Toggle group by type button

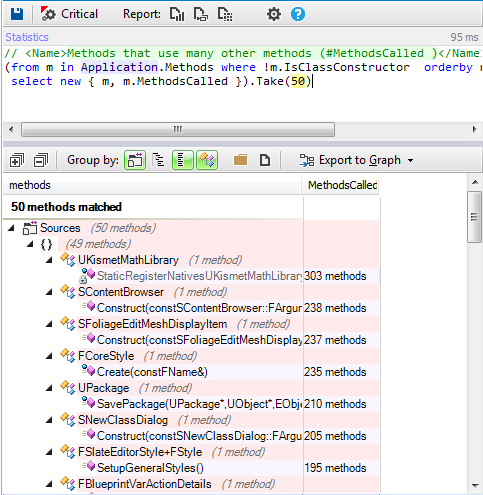pos(207,160)
